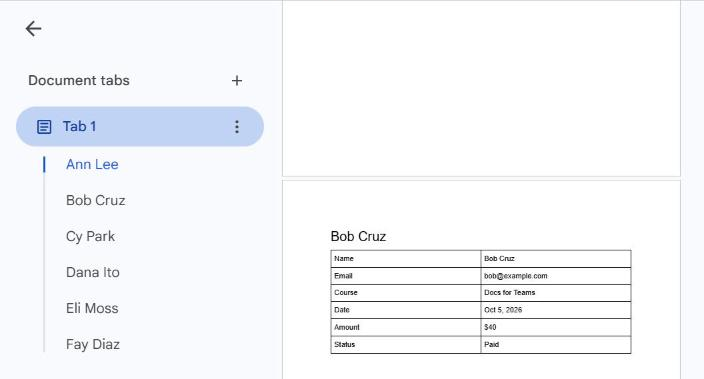Click the bob@example.com cell

(556, 276)
